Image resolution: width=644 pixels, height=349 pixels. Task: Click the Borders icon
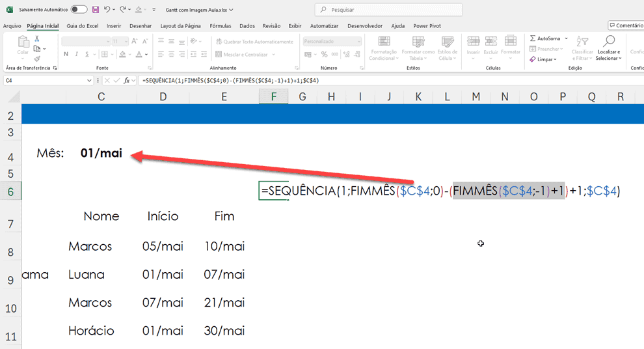coord(105,54)
